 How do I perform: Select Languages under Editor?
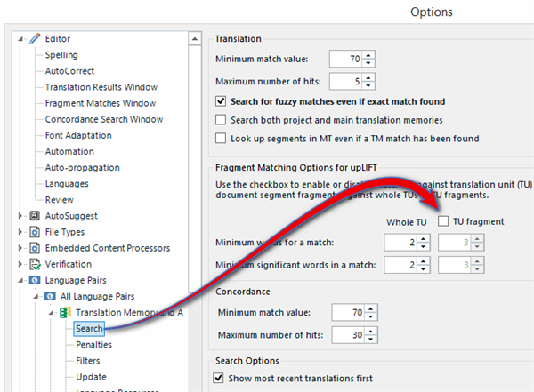[x=67, y=184]
